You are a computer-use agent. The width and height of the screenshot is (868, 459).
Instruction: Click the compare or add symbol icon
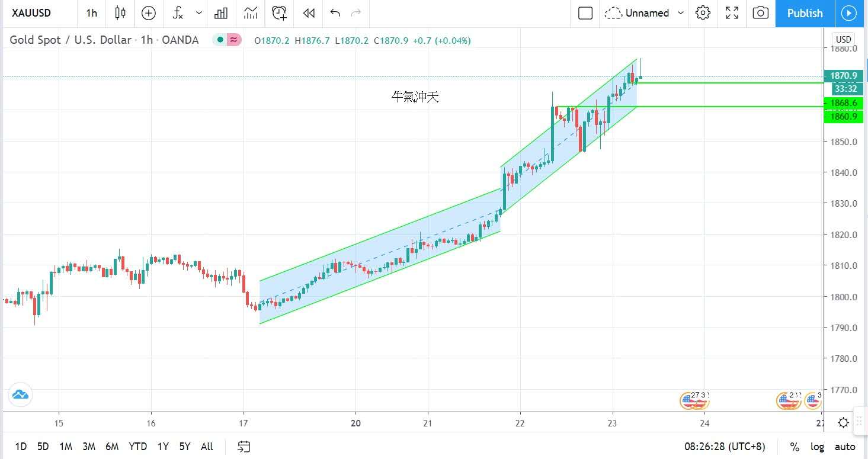pyautogui.click(x=148, y=13)
